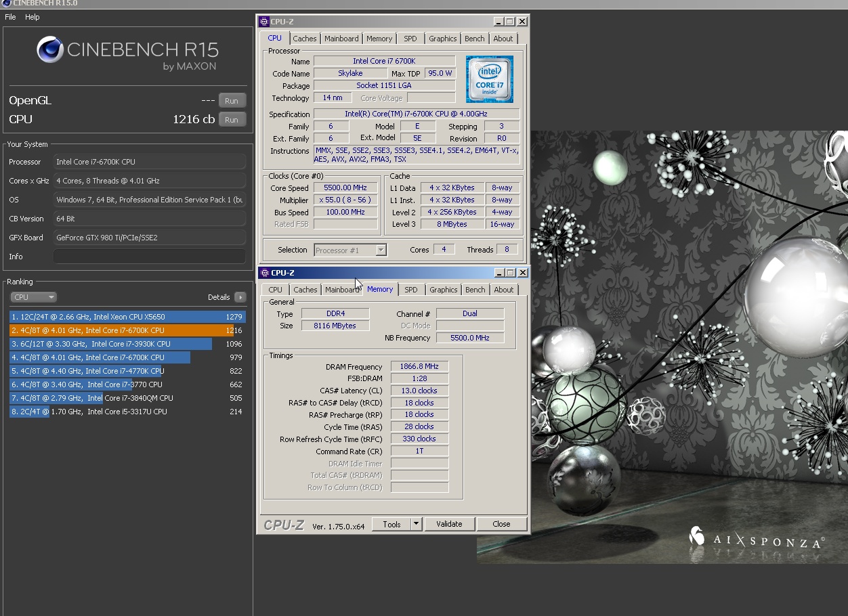The height and width of the screenshot is (616, 848).
Task: Click the Intel Core i7 badge in CPU-Z
Action: click(x=489, y=79)
